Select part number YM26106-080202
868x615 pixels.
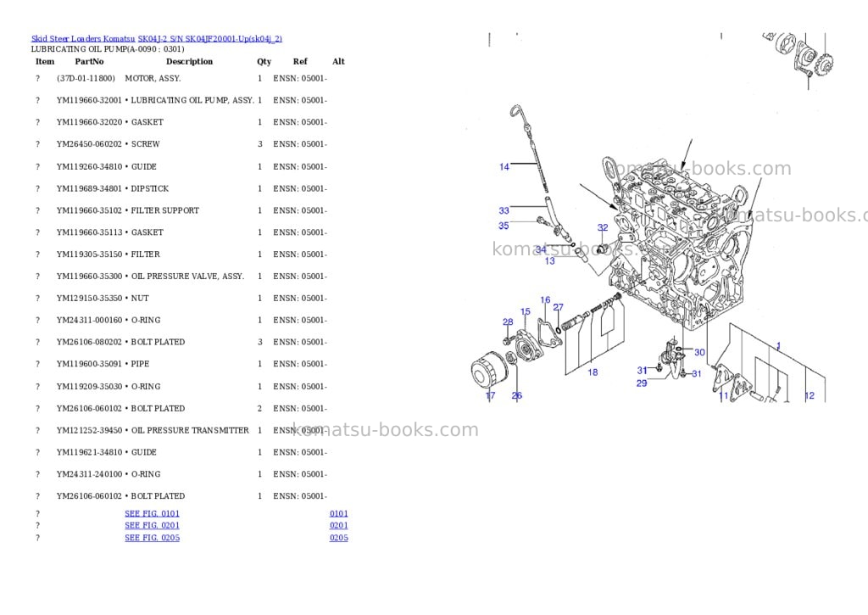click(x=89, y=342)
